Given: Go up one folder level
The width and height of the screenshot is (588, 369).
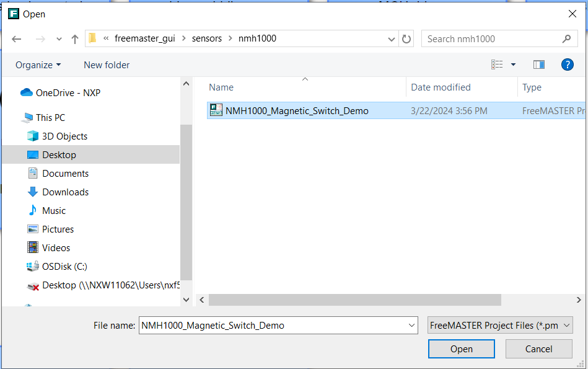Looking at the screenshot, I should click(75, 39).
